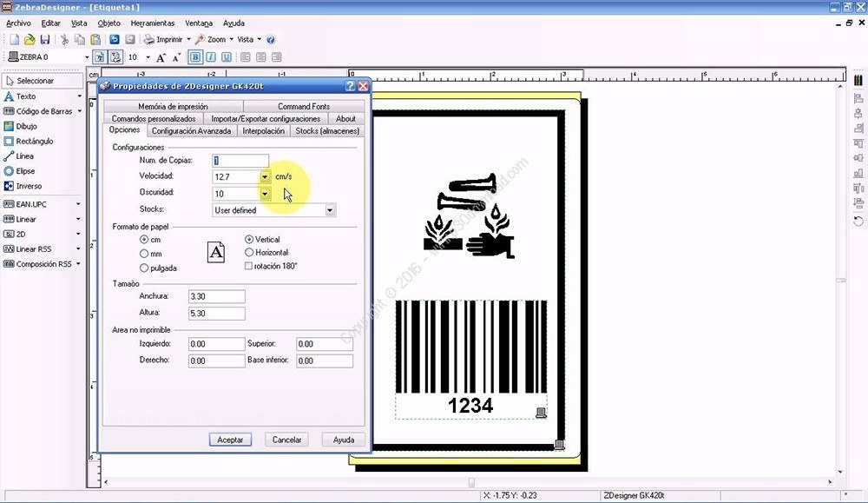Expand the EAN.UPC barcode list

click(78, 204)
